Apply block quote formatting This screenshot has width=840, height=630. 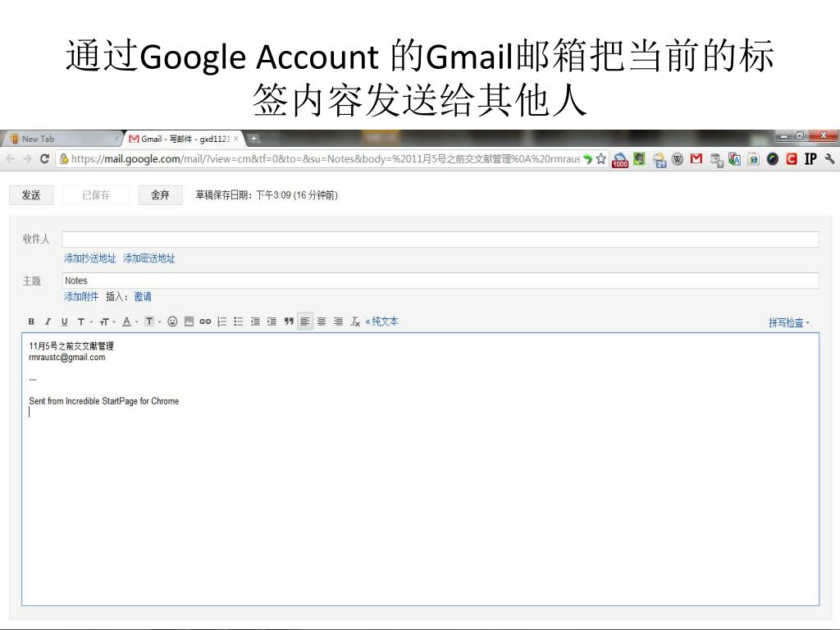point(289,322)
